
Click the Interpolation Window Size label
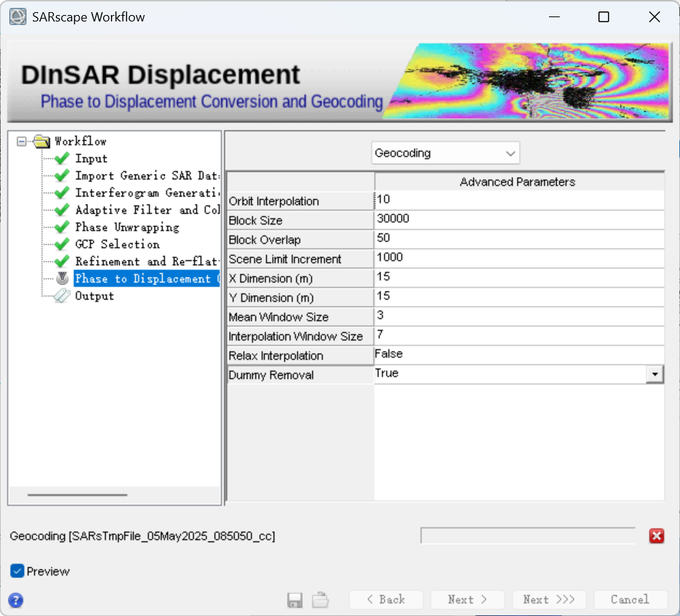[x=300, y=336]
